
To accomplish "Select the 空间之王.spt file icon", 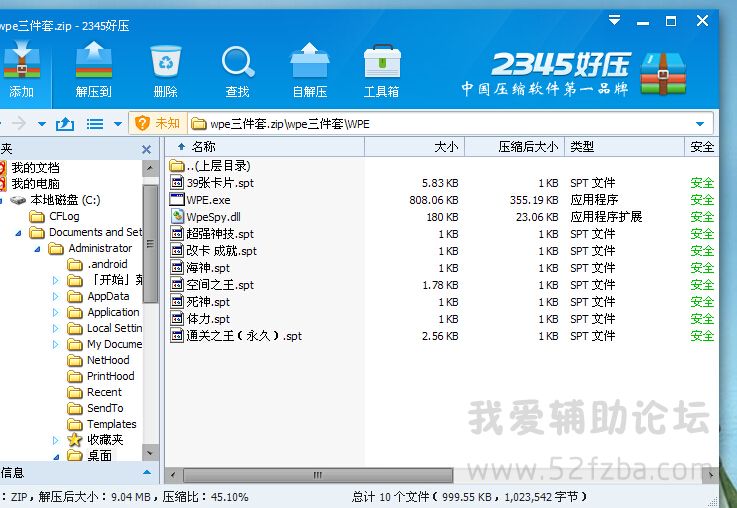I will [x=177, y=285].
